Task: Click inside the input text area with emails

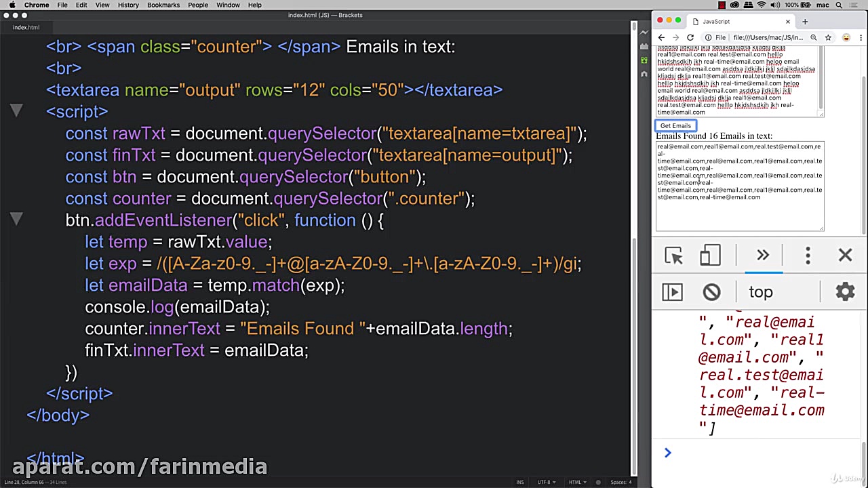Action: 738,81
